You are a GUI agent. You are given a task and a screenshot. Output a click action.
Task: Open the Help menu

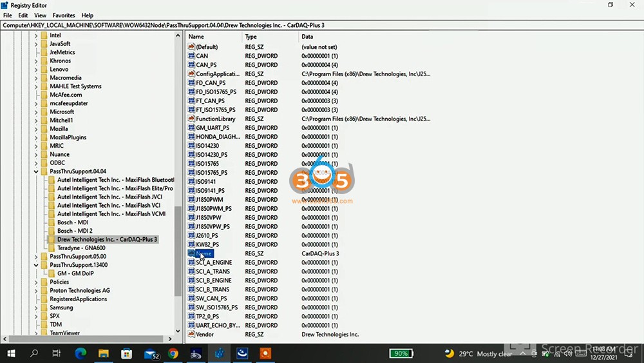tap(87, 15)
